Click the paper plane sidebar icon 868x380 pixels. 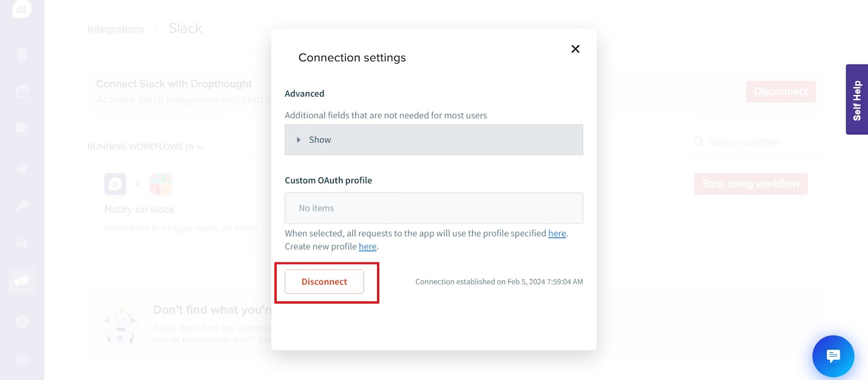coord(22,168)
